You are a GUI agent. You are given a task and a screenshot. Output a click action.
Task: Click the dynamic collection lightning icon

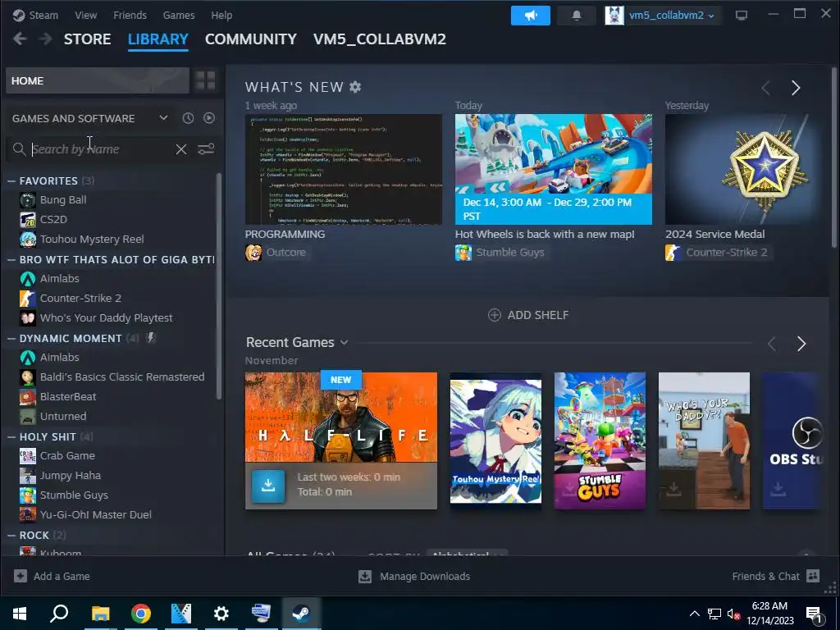151,338
